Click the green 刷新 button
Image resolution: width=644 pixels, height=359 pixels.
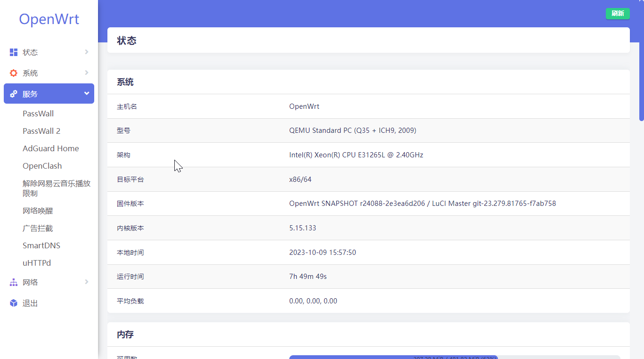[618, 14]
